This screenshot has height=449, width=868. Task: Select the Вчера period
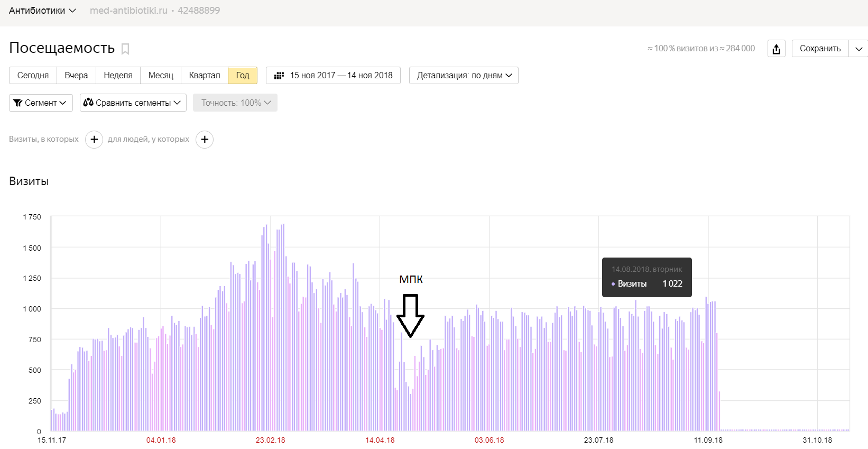tap(76, 76)
